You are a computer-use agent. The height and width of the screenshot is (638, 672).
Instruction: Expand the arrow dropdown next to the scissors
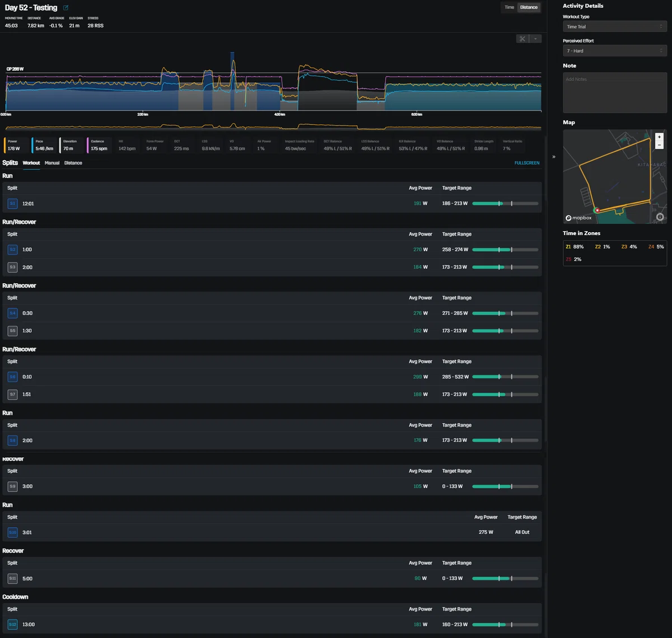(x=535, y=39)
